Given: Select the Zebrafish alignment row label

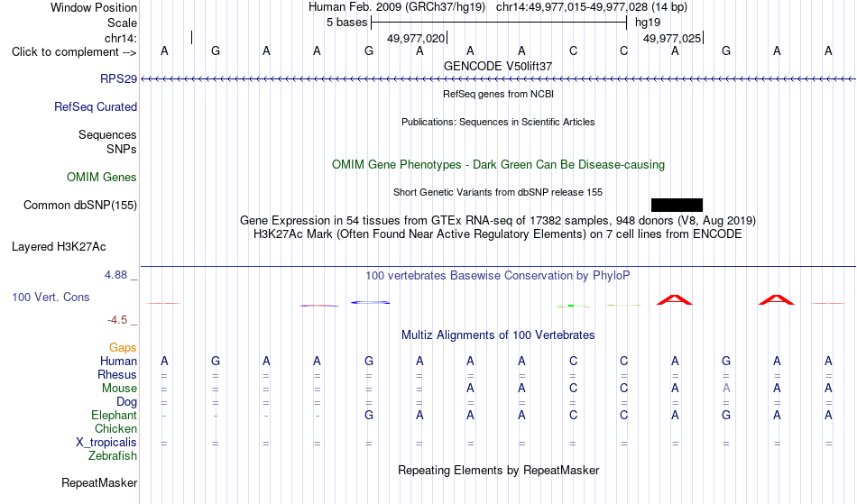Looking at the screenshot, I should coord(113,456).
